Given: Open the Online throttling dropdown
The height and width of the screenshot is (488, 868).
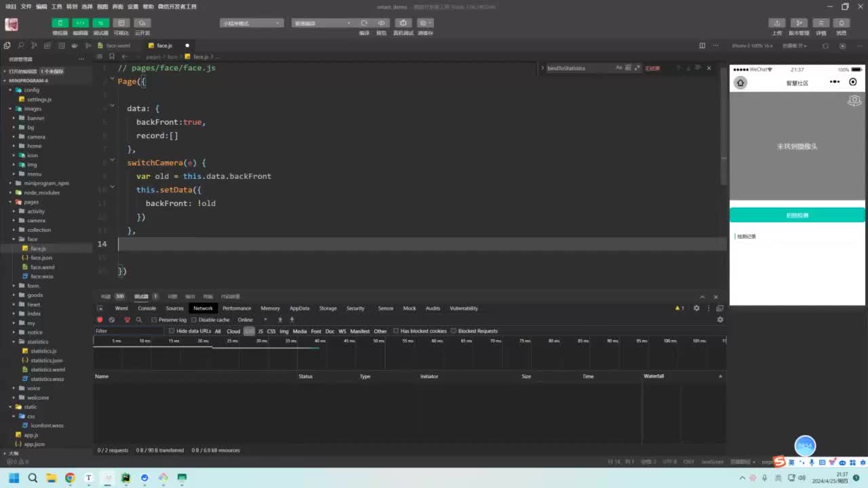Looking at the screenshot, I should (252, 320).
